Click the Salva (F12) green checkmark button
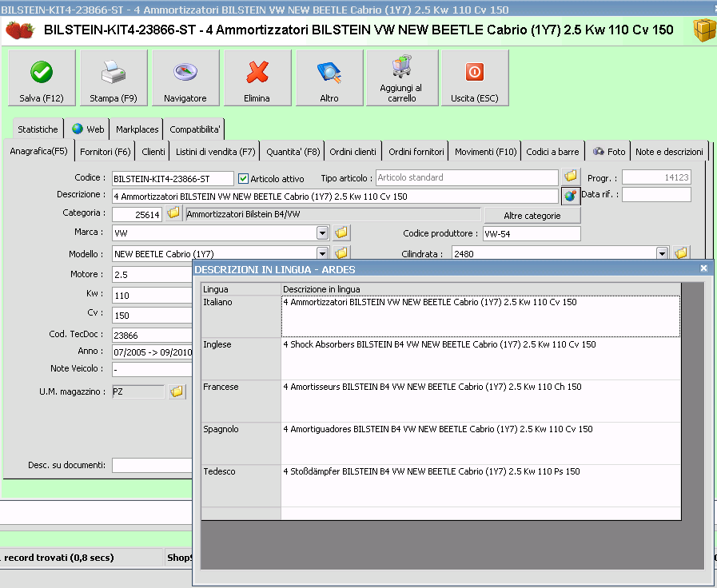717x588 pixels. click(x=42, y=78)
